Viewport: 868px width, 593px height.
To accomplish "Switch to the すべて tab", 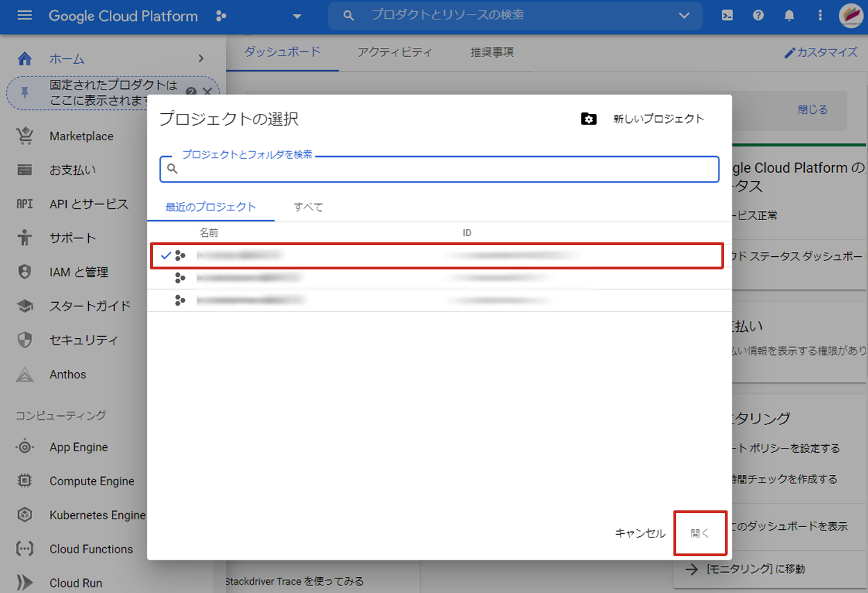I will [308, 207].
